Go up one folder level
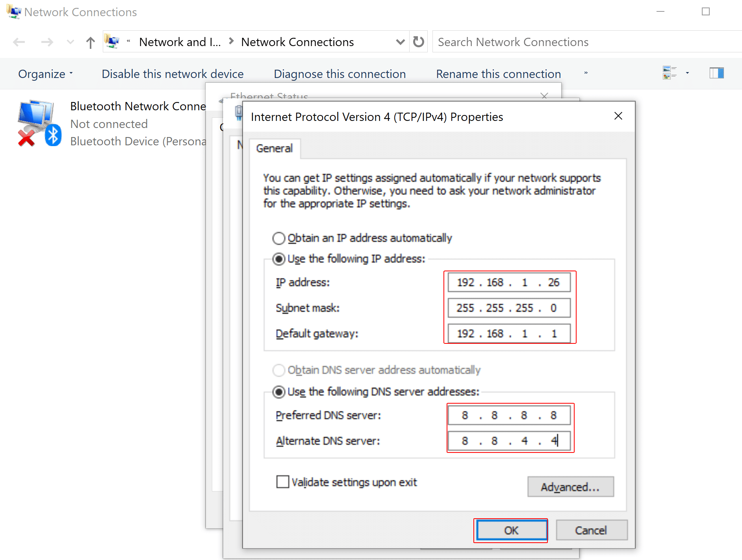 91,42
